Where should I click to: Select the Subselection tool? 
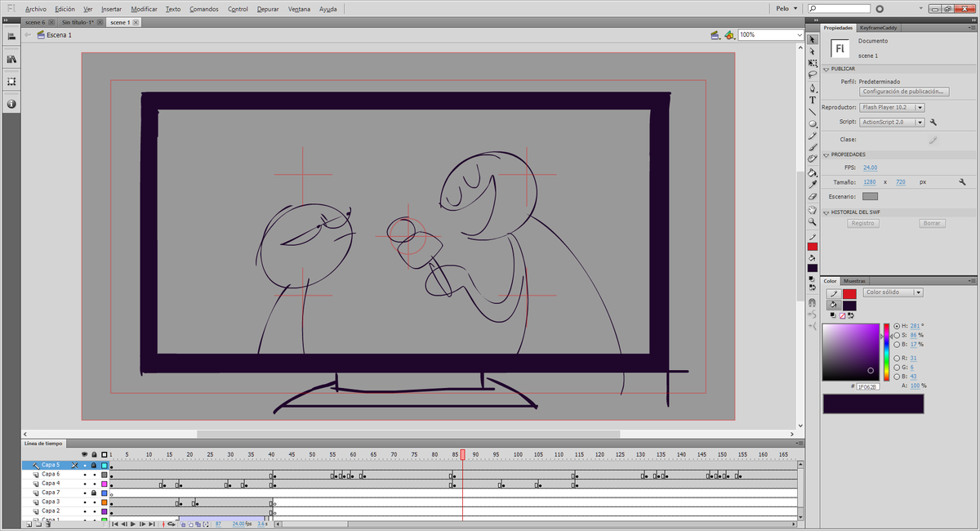(812, 51)
